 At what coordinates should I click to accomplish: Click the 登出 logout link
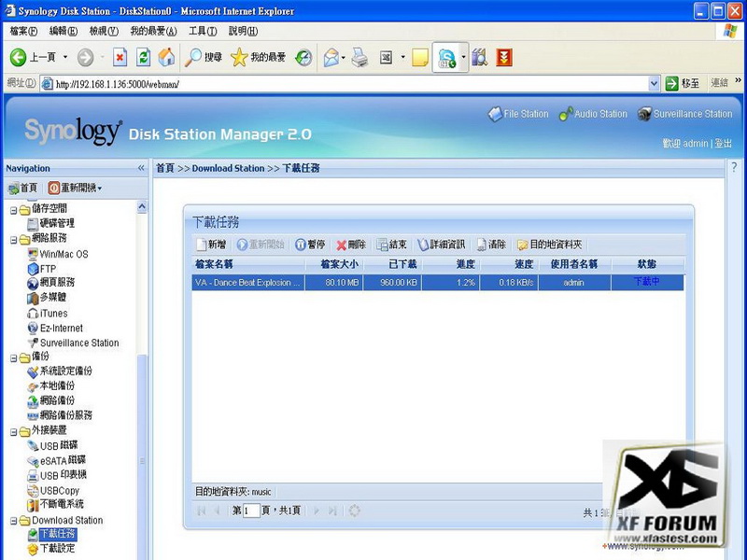point(723,144)
